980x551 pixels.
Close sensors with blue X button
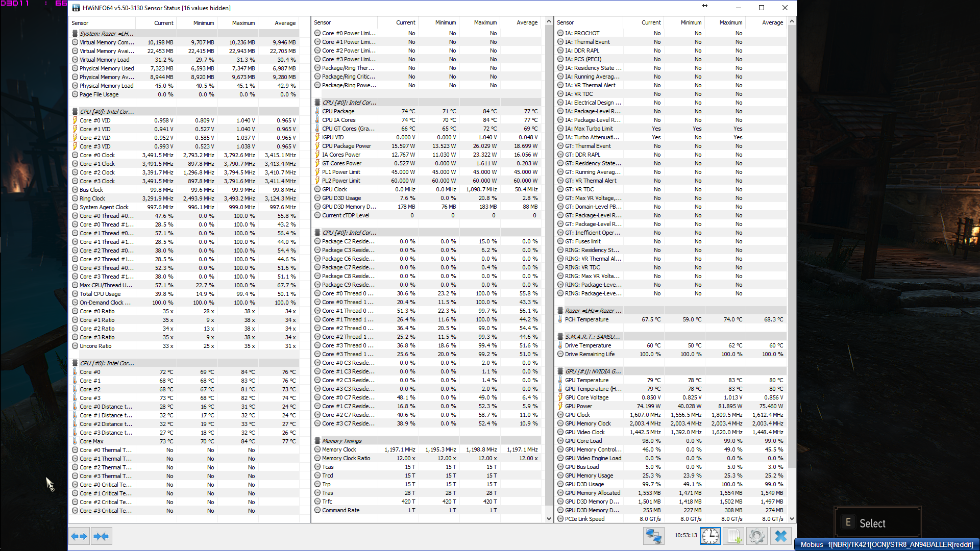781,536
